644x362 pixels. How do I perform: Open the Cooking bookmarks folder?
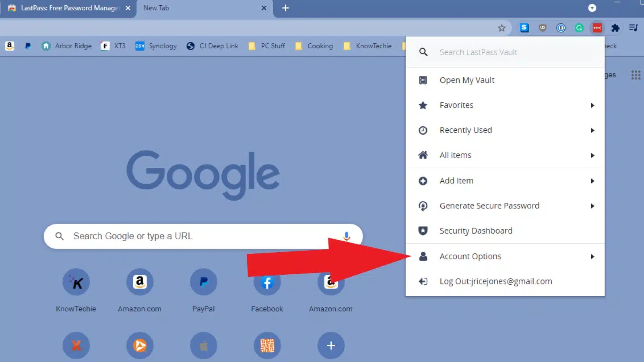[314, 46]
